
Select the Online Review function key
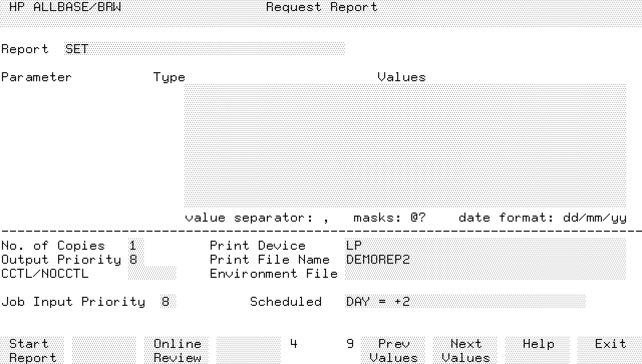(x=177, y=350)
